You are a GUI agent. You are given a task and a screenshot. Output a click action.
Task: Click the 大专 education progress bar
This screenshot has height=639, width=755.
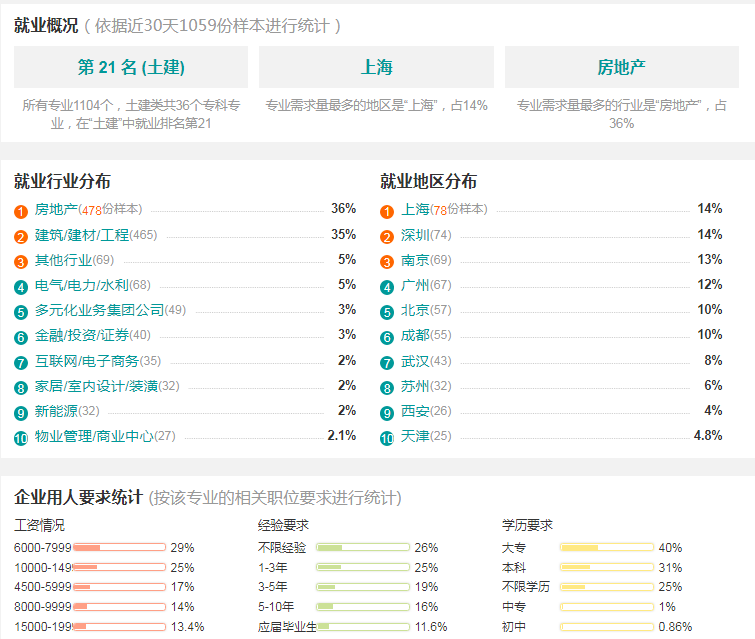pyautogui.click(x=607, y=548)
